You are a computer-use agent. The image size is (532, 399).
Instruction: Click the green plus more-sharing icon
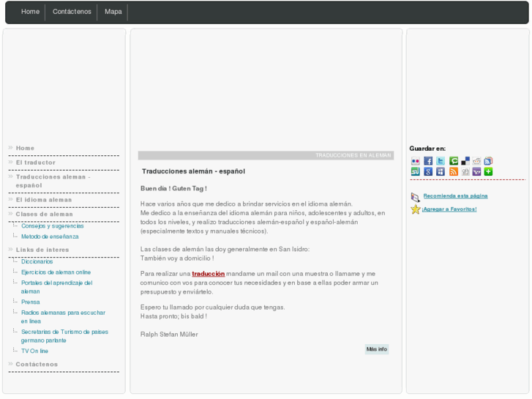point(488,171)
